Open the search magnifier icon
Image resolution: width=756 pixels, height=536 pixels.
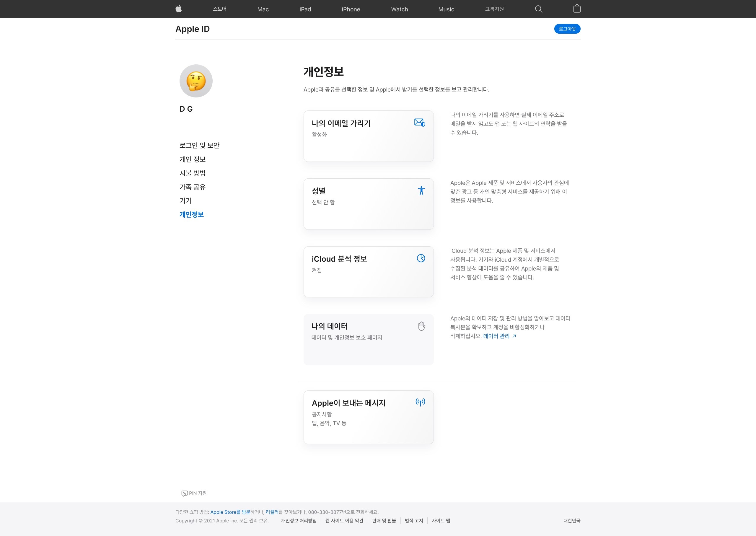[538, 9]
